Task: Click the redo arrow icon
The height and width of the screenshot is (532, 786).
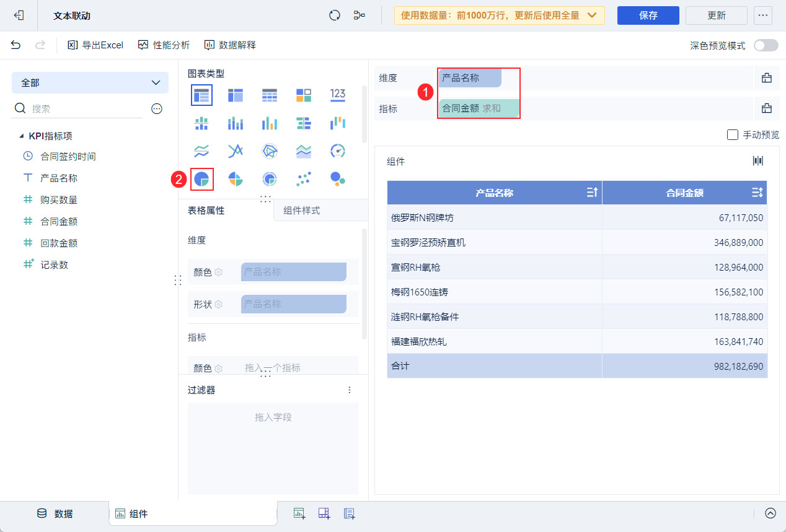Action: 40,45
